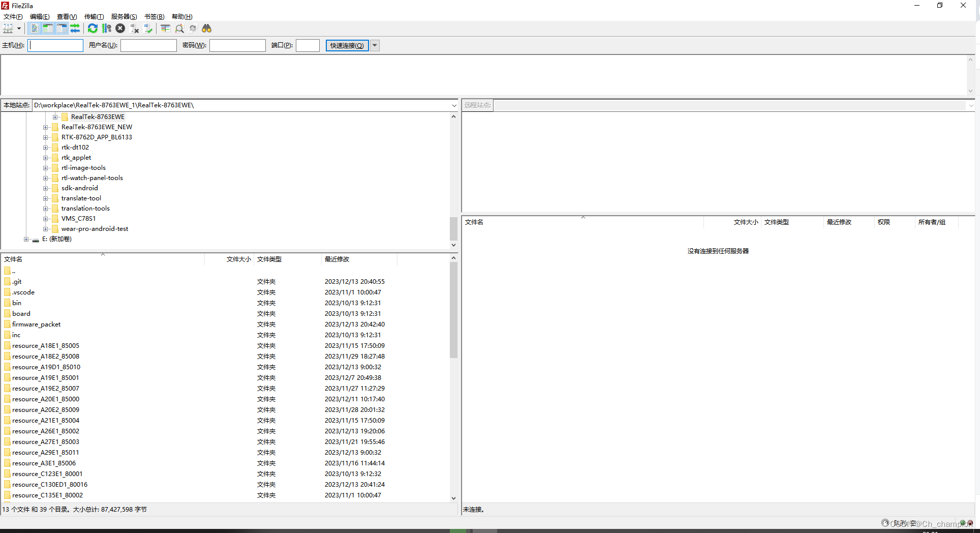Expand rtl-image-tools tree node
This screenshot has width=980, height=533.
(46, 168)
